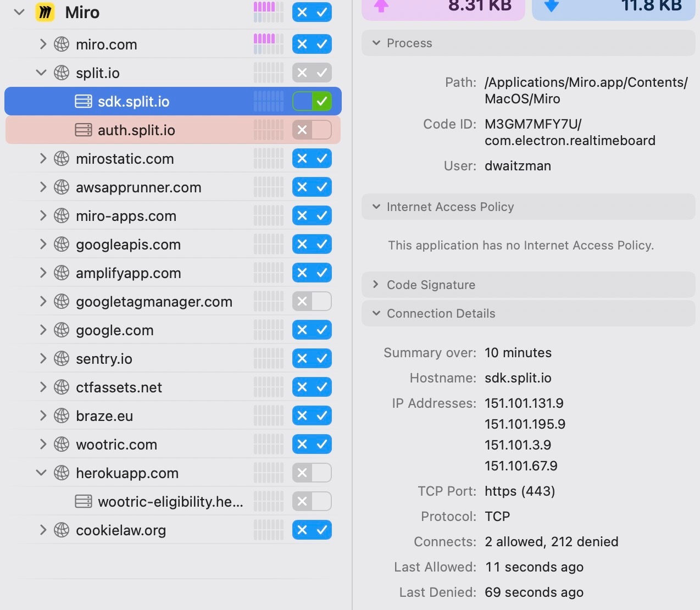Screen dimensions: 700x610
Task: Click the globe icon beside miro-apps.com
Action: click(62, 215)
